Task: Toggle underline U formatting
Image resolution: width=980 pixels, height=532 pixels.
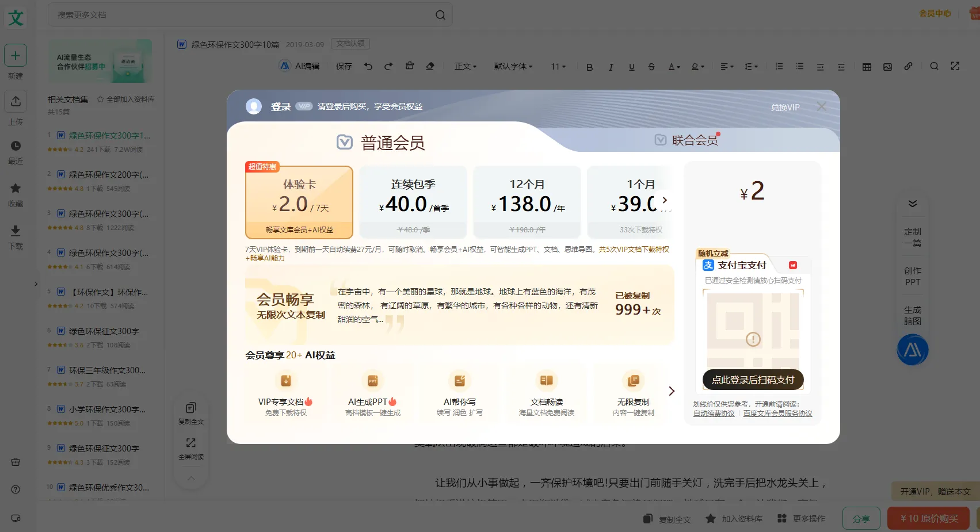Action: (x=631, y=67)
